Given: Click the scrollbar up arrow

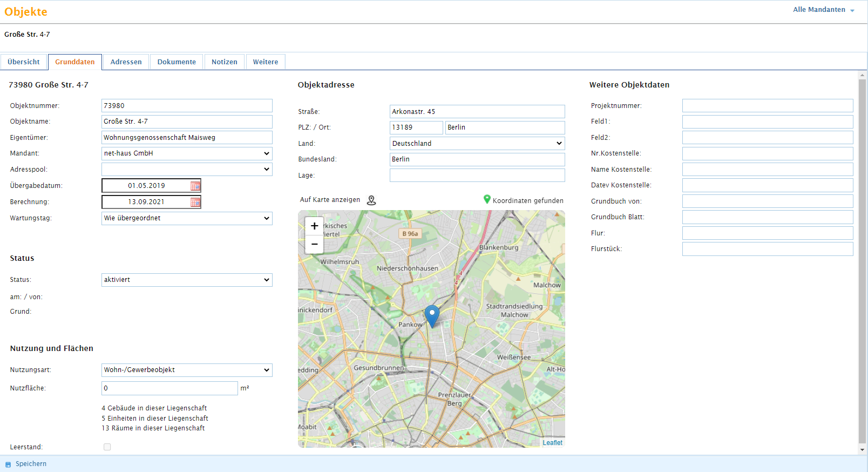Looking at the screenshot, I should (862, 75).
